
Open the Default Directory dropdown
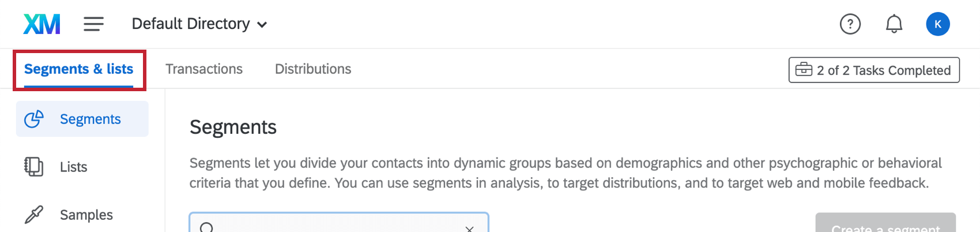click(x=191, y=24)
